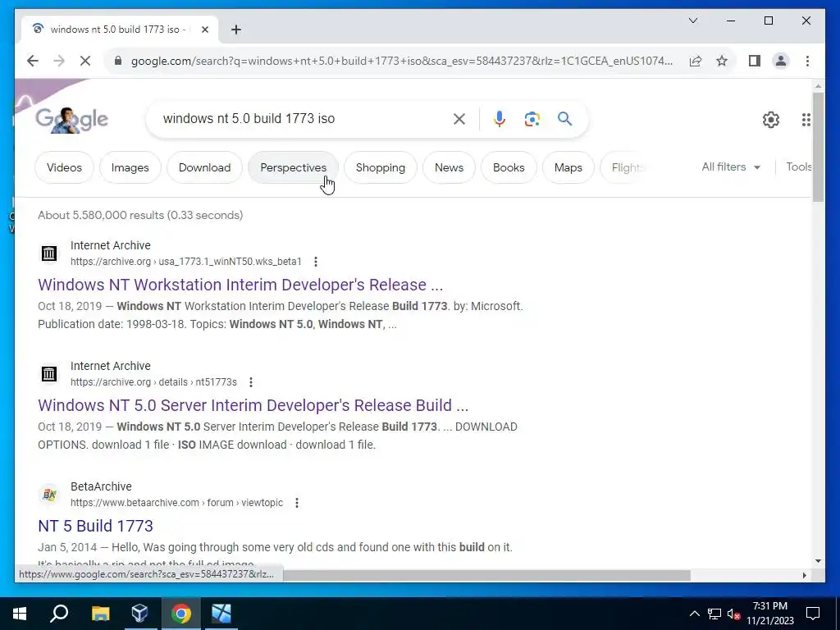This screenshot has height=630, width=840.
Task: Click the tab search chevron
Action: (x=692, y=21)
